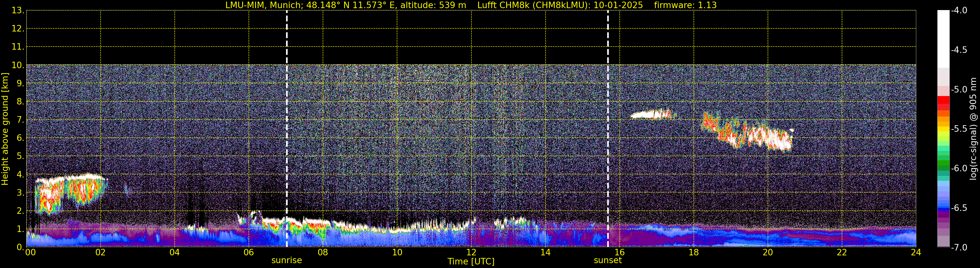Click the red section of the colorbar
This screenshot has height=268, width=980.
[944, 103]
